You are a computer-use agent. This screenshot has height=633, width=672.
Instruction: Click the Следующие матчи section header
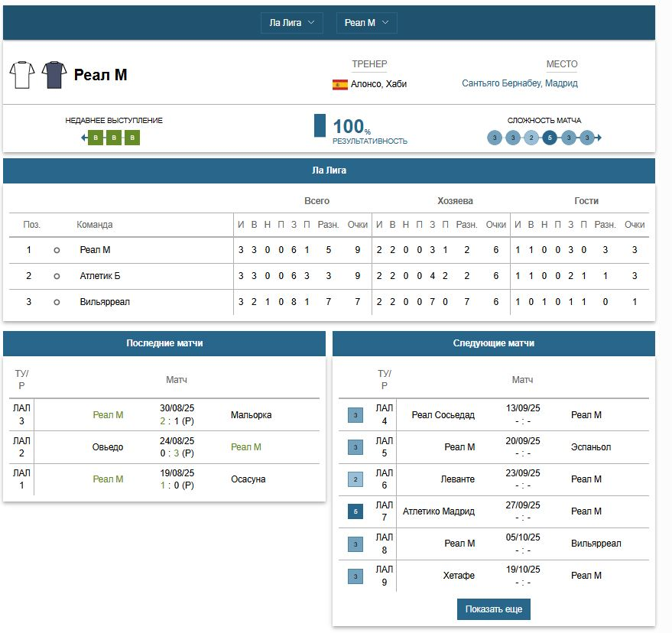coord(493,343)
